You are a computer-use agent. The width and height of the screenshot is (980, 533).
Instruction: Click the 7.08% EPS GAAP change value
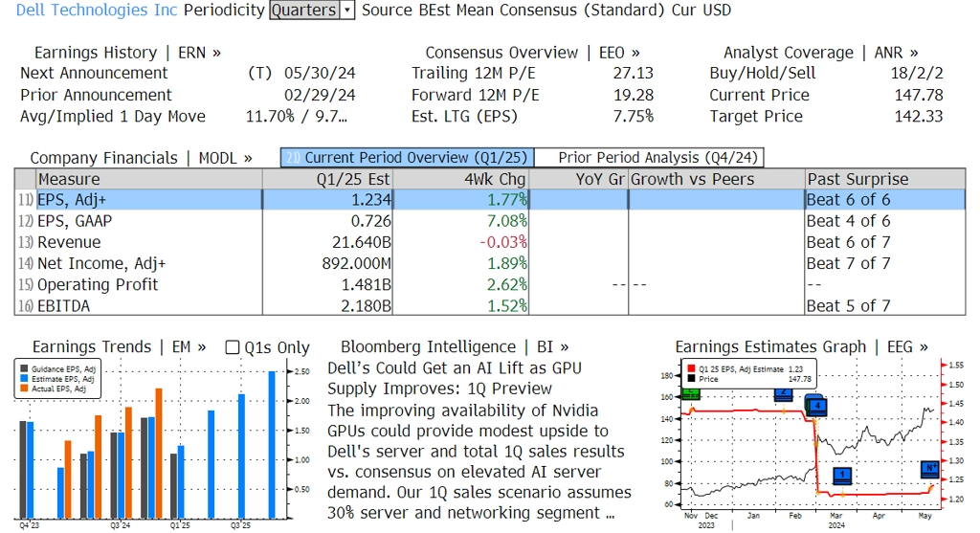(507, 221)
